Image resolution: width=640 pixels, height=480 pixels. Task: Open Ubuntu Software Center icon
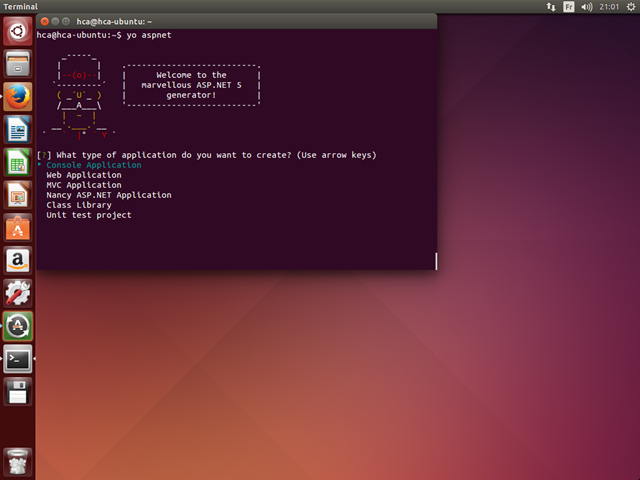tap(18, 228)
